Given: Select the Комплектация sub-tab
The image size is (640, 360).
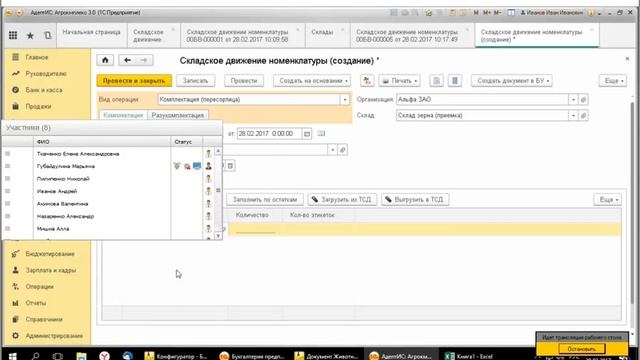Looking at the screenshot, I should [x=123, y=116].
